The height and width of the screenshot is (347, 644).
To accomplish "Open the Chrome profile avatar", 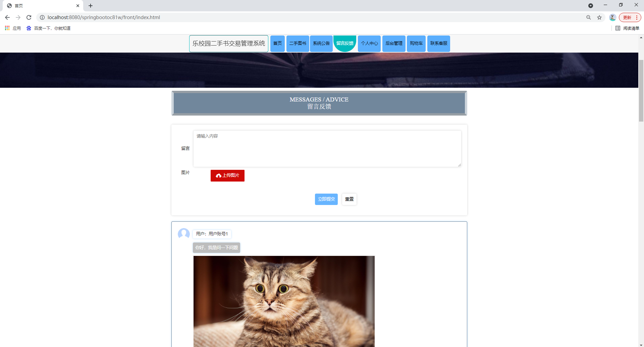I will point(612,17).
